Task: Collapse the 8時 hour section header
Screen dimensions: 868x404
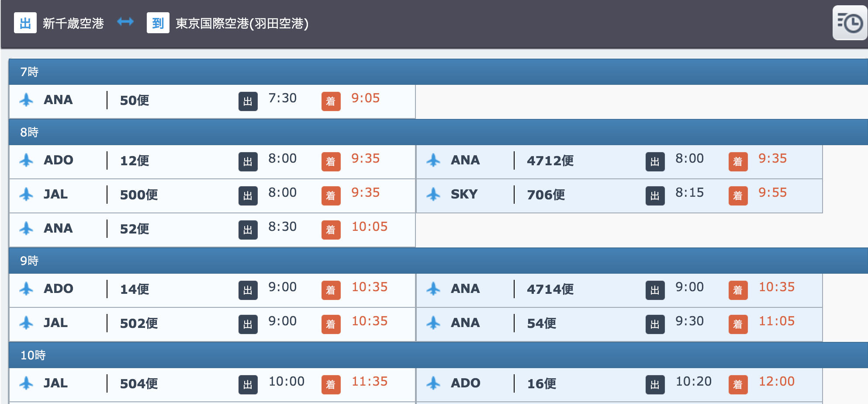Action: (x=437, y=132)
